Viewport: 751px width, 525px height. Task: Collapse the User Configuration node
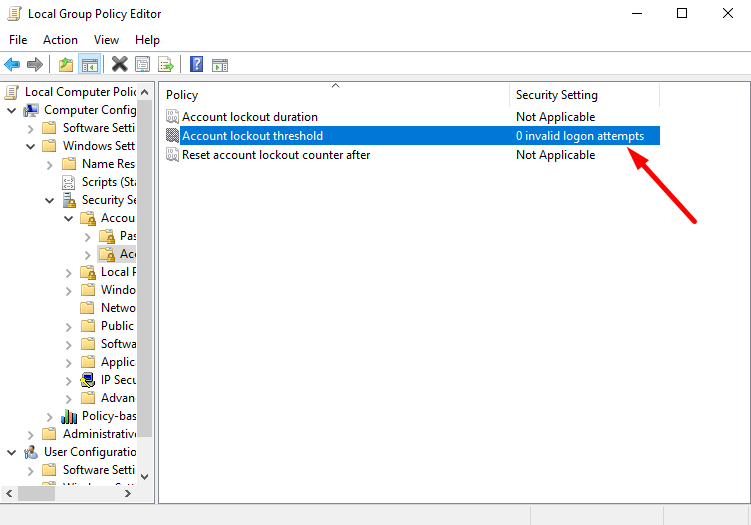[12, 453]
